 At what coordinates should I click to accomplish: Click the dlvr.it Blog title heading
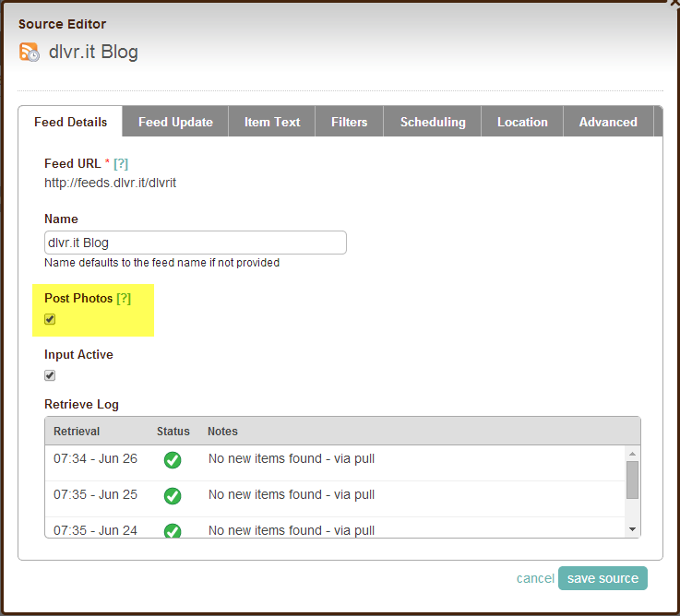pyautogui.click(x=93, y=52)
